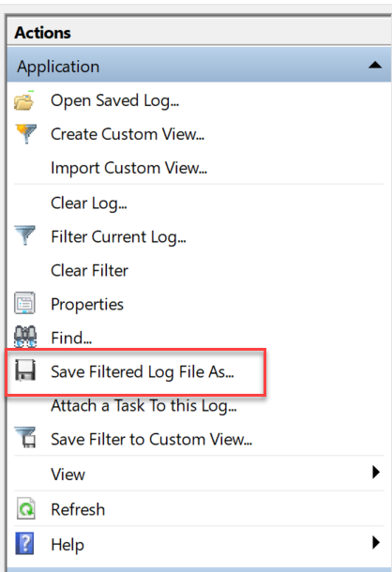Viewport: 392px width, 572px height.
Task: Click the Properties sheet icon
Action: (24, 303)
